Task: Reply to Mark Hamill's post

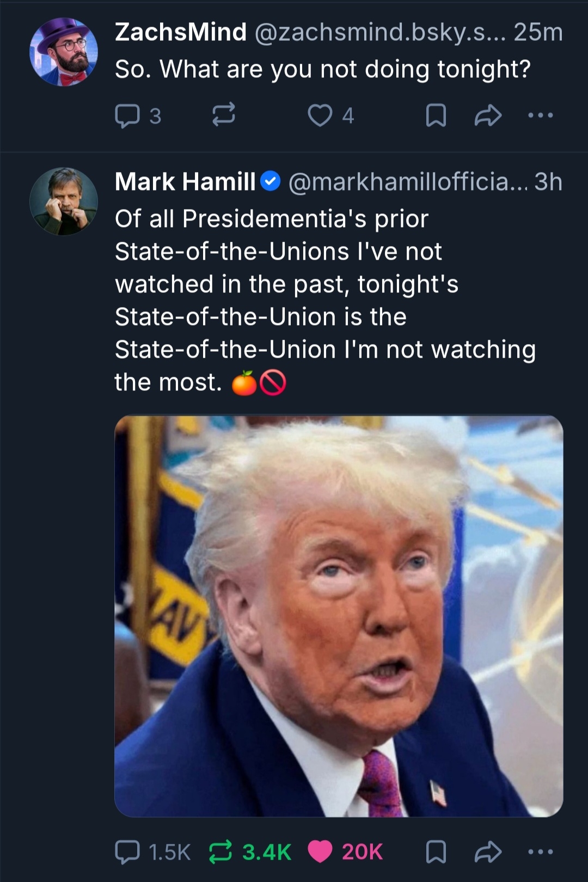Action: [x=127, y=852]
